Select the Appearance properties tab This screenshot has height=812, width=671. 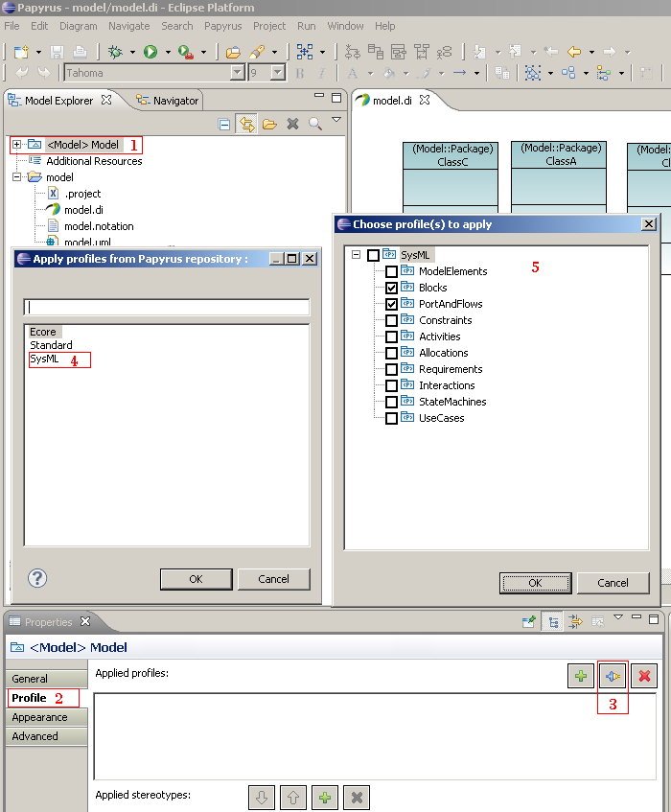coord(47,717)
